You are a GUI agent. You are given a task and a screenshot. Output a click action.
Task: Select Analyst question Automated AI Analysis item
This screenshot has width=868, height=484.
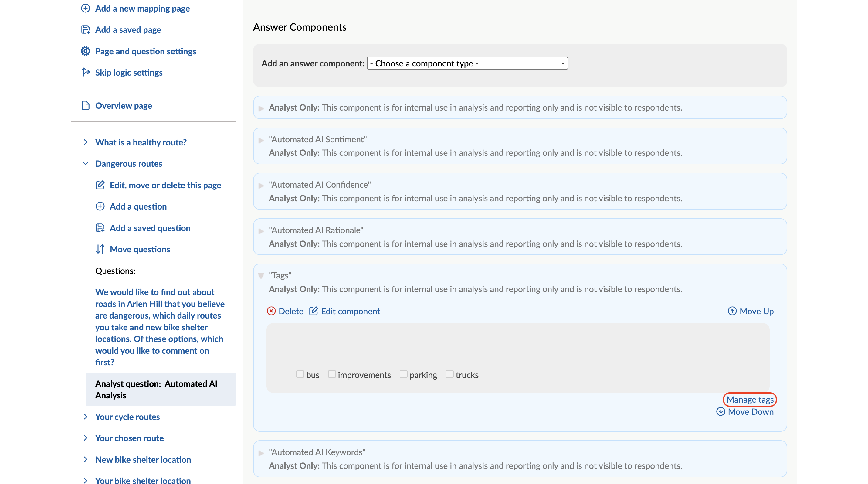161,389
